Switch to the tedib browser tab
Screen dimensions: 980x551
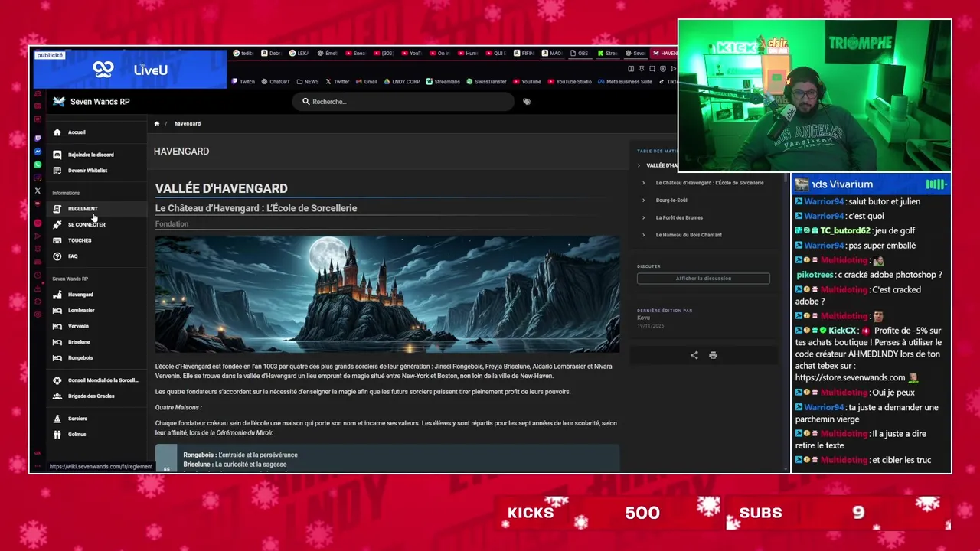click(x=243, y=54)
